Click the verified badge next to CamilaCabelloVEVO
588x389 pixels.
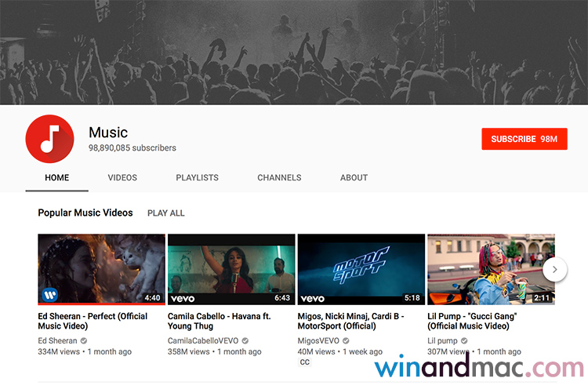[245, 341]
